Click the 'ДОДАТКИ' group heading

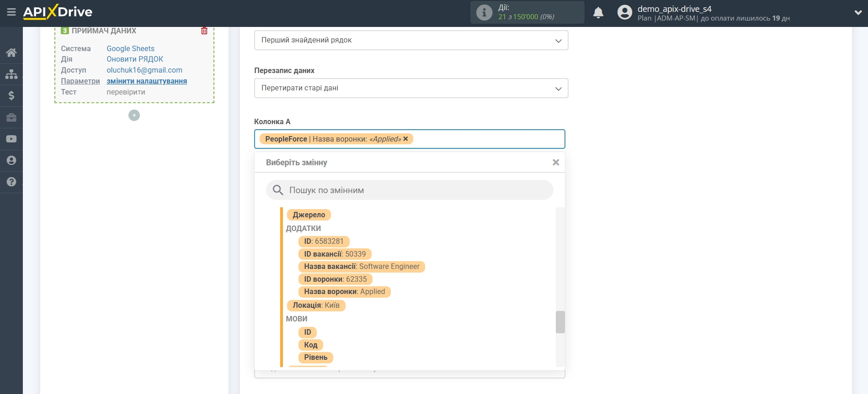coord(304,228)
